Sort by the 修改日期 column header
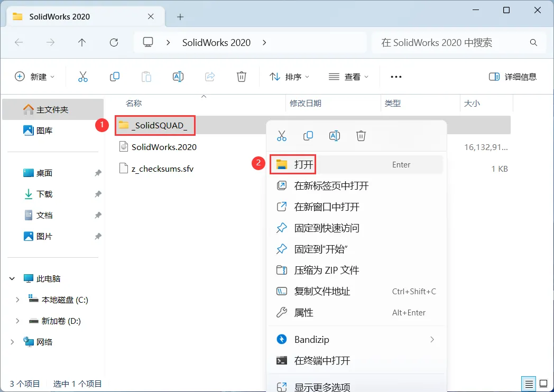The image size is (554, 392). [x=306, y=104]
